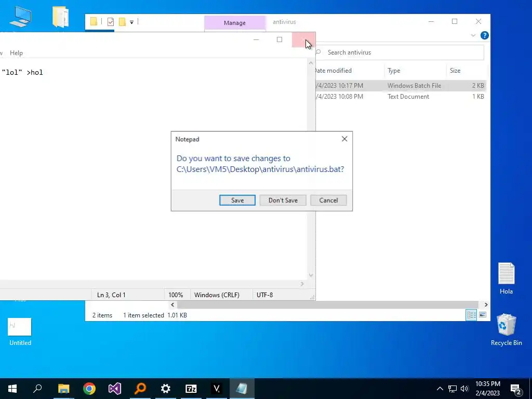Open Settings gear from taskbar
Image resolution: width=532 pixels, height=399 pixels.
pos(166,389)
